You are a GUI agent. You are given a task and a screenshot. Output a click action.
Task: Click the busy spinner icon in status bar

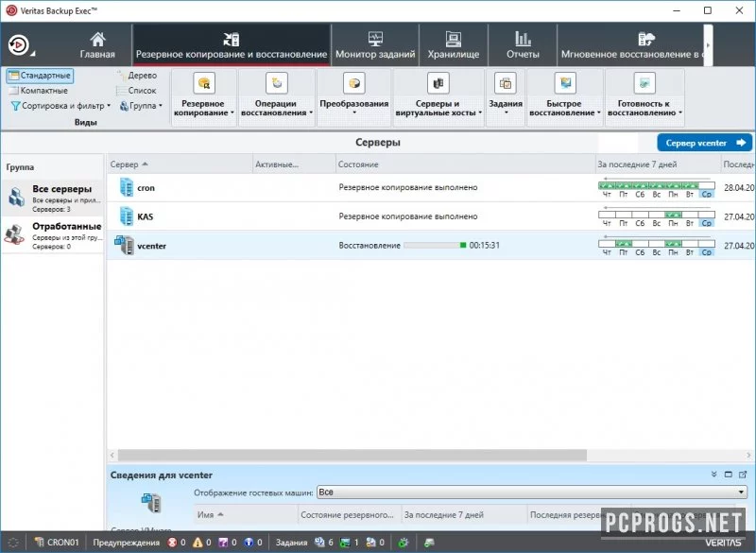tap(13, 543)
